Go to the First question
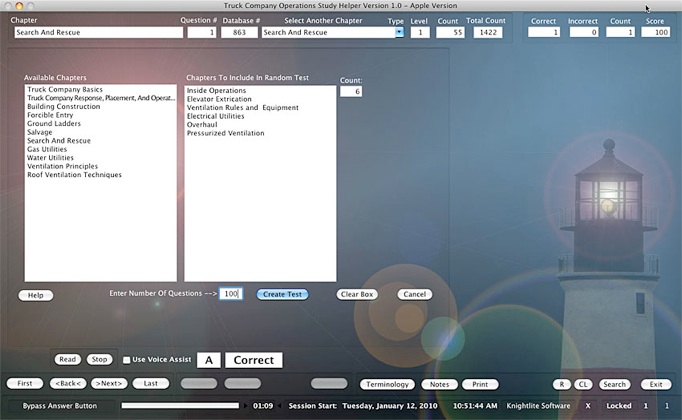This screenshot has height=420, width=682. [x=25, y=383]
